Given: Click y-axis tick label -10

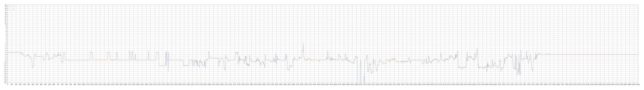Looking at the screenshot, I should point(5,62).
